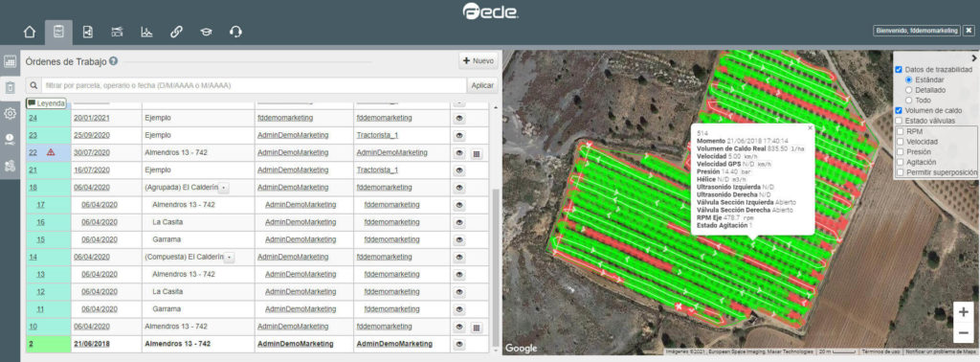Open the grid icon for order 22
This screenshot has height=362, width=980.
click(477, 152)
